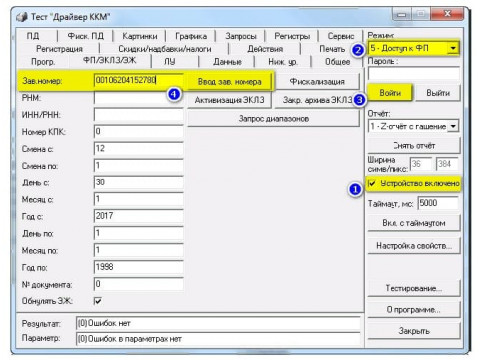Screen dimensions: 480x360
Task: Click the Месяц с field
Action: 139,199
